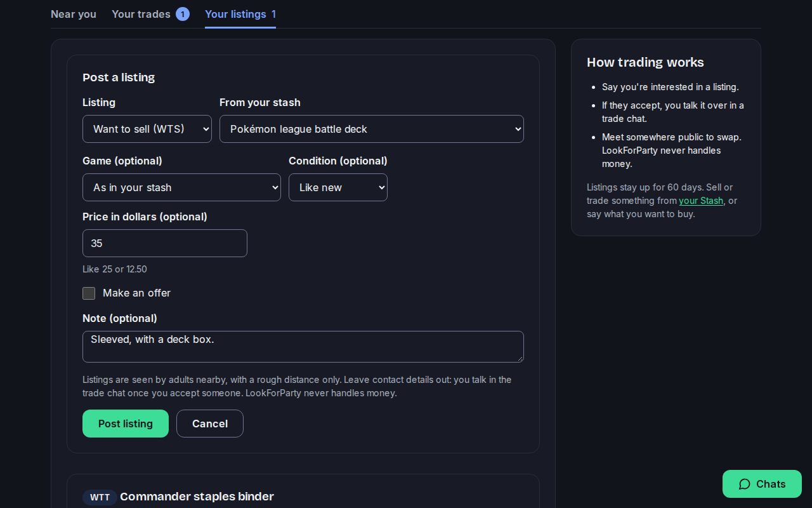Follow the your Stash link
Viewport: 812px width, 508px height.
701,201
